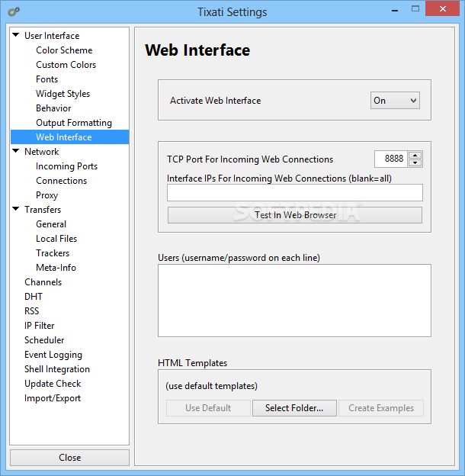Click the TCP port number field
The image size is (465, 476).
(391, 159)
